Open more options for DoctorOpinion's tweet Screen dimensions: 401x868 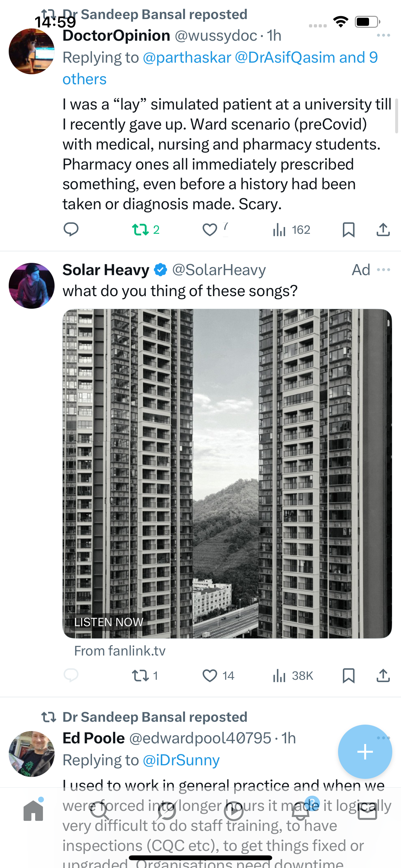384,36
